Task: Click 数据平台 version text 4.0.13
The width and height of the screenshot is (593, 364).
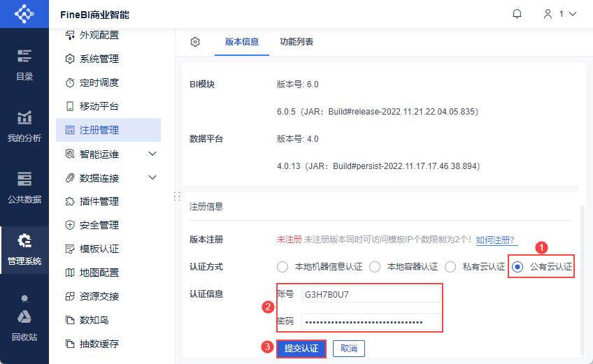Action: (378, 166)
